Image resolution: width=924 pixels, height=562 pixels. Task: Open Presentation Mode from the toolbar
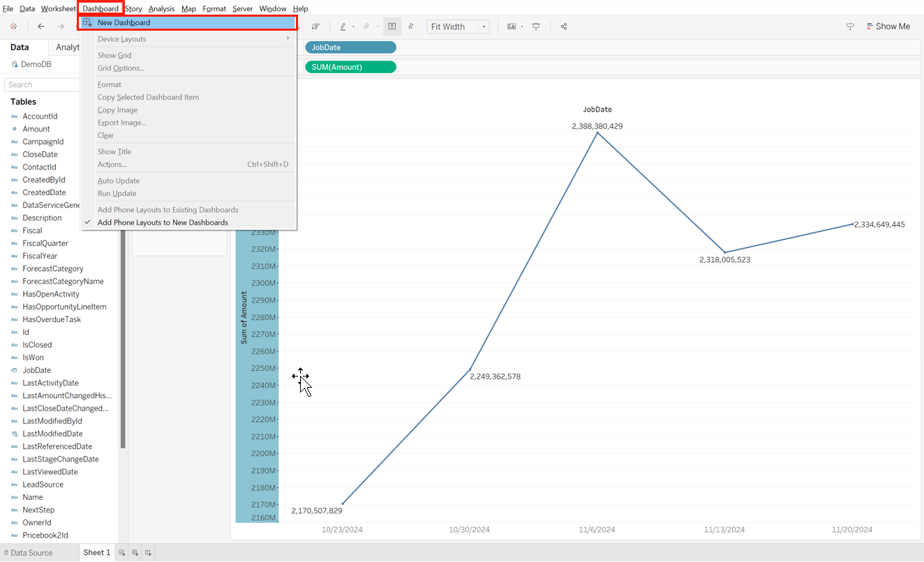(537, 26)
